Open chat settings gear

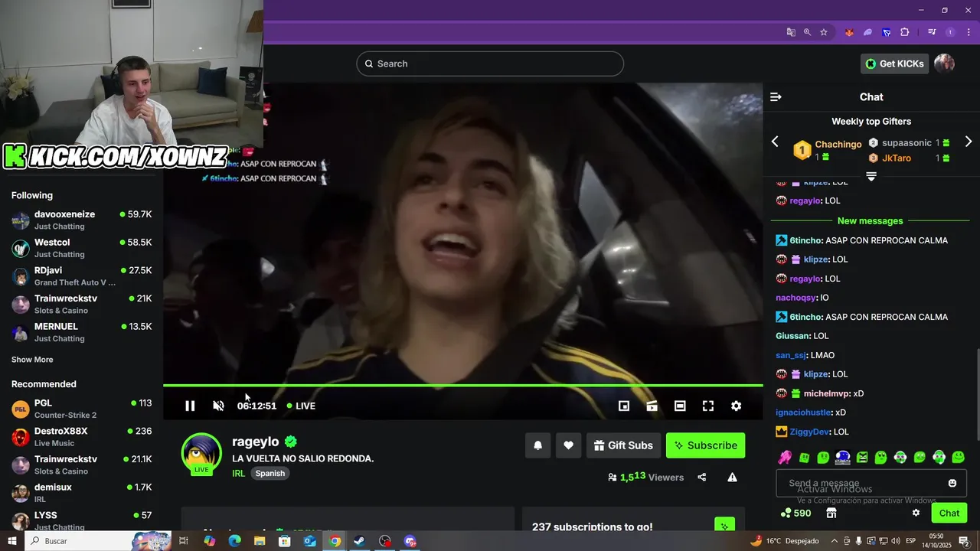[916, 513]
